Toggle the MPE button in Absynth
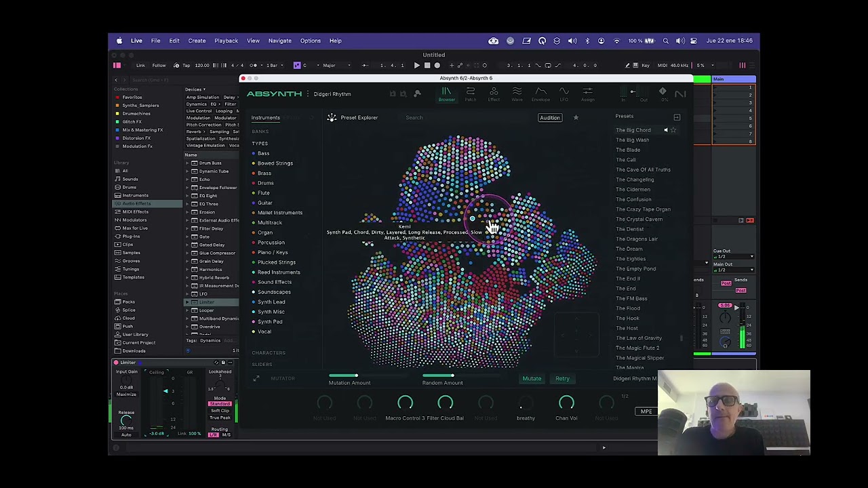 [x=646, y=411]
